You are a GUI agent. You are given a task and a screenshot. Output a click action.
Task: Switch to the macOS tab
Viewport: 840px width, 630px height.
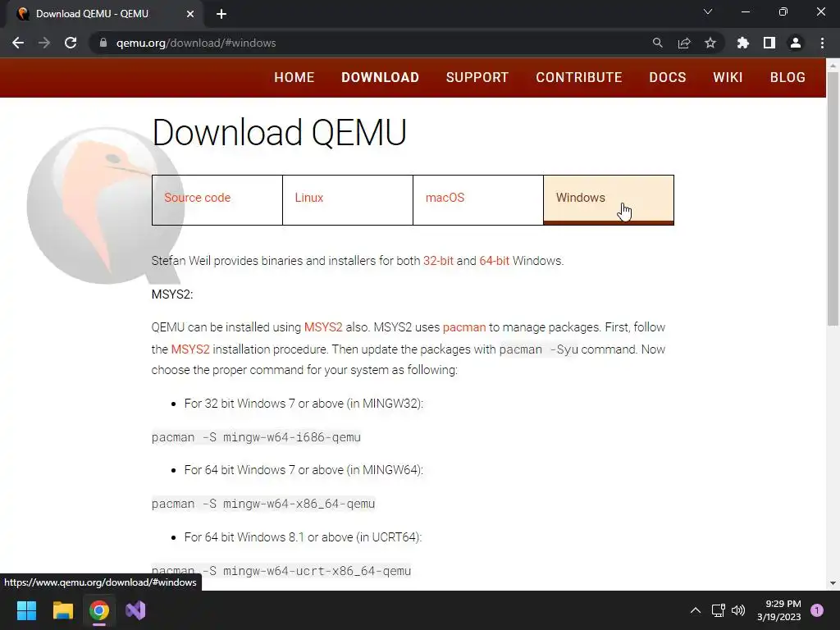point(478,200)
